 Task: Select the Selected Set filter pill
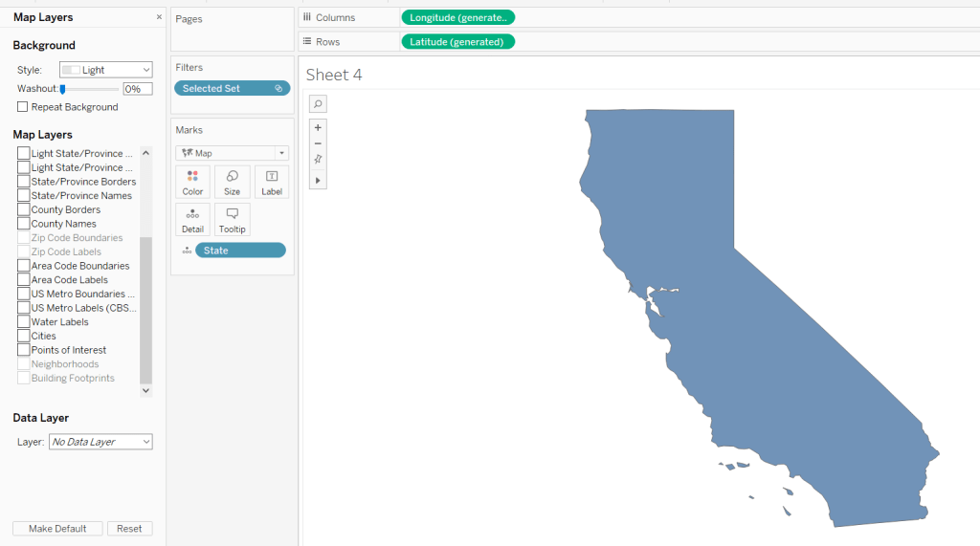pyautogui.click(x=232, y=88)
